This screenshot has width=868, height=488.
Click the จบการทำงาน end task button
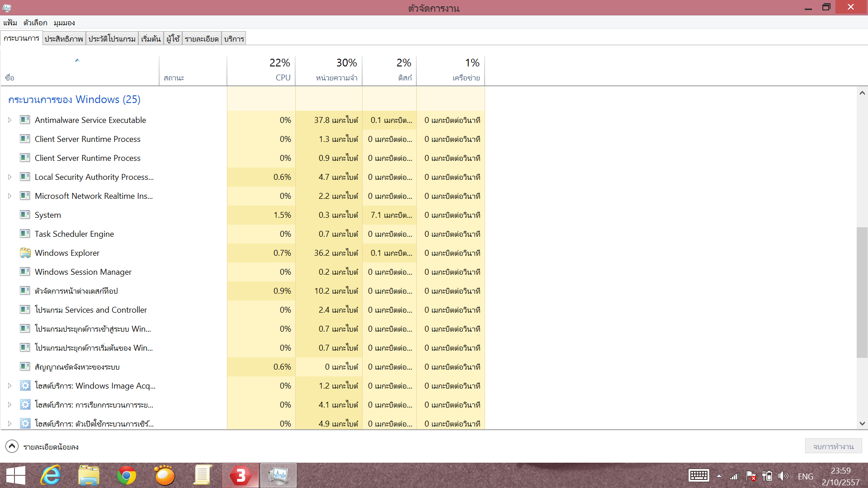pyautogui.click(x=833, y=446)
